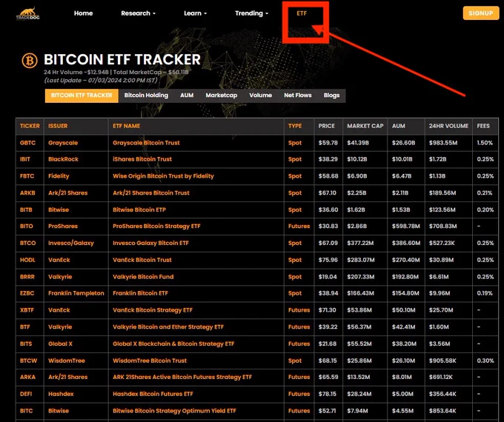
Task: Click the $1.72B 24hr volume value
Action: 438,159
